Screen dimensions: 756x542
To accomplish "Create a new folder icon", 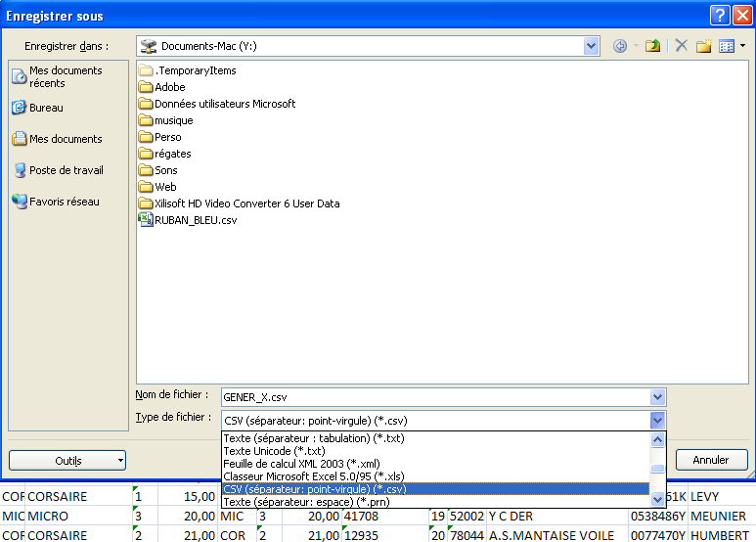I will click(703, 46).
